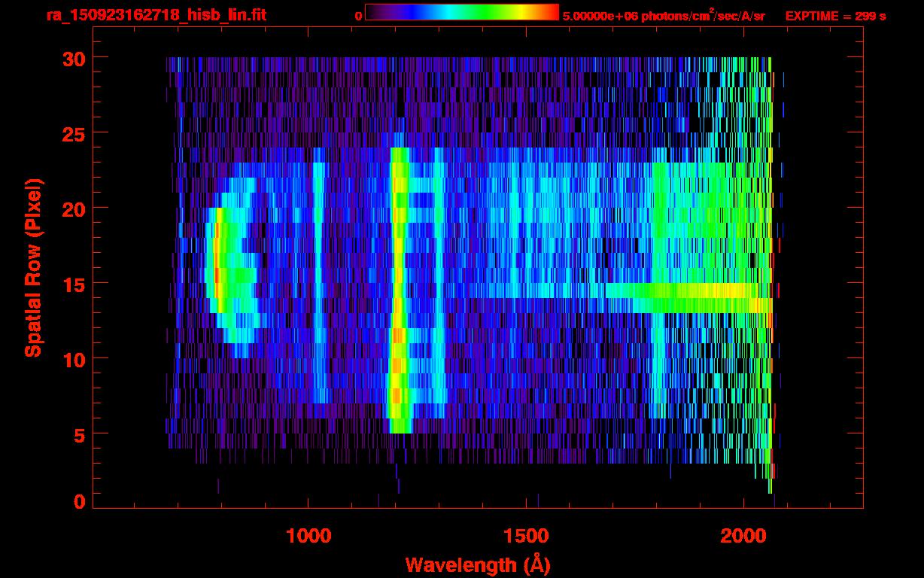The width and height of the screenshot is (924, 578).
Task: Click the x-axis tick label 1000
Action: coord(309,536)
